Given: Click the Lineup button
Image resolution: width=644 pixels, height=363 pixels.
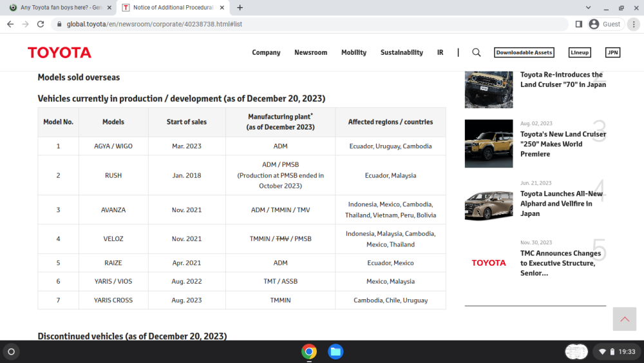Looking at the screenshot, I should (x=580, y=53).
